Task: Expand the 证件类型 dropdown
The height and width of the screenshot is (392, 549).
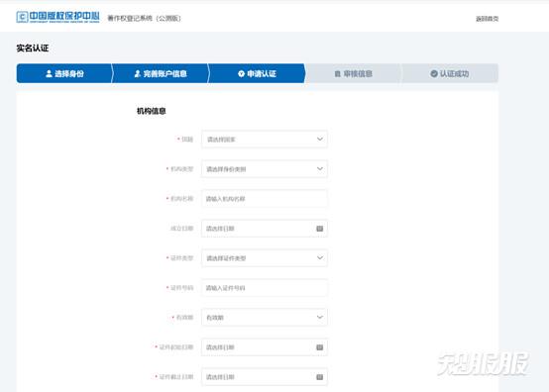Action: point(265,258)
